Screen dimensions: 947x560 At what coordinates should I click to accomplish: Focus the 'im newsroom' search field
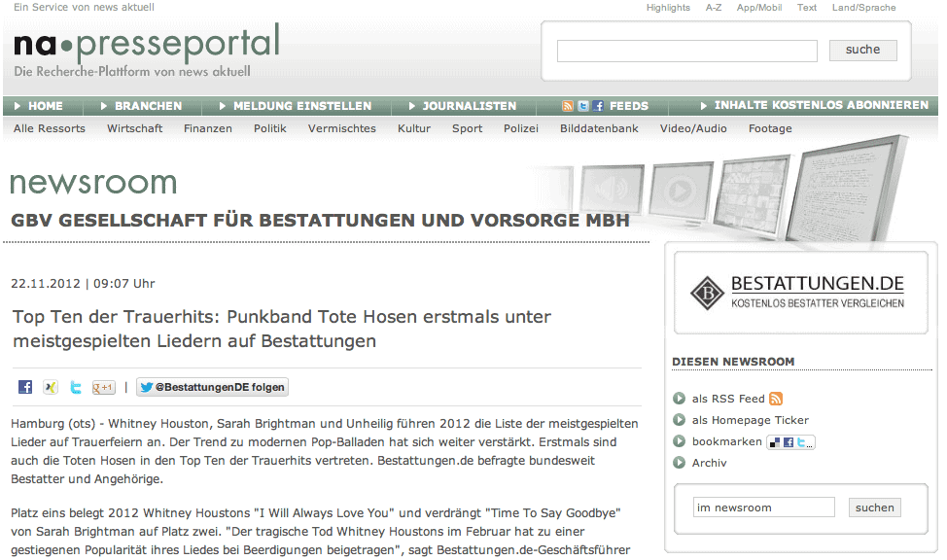pyautogui.click(x=763, y=507)
